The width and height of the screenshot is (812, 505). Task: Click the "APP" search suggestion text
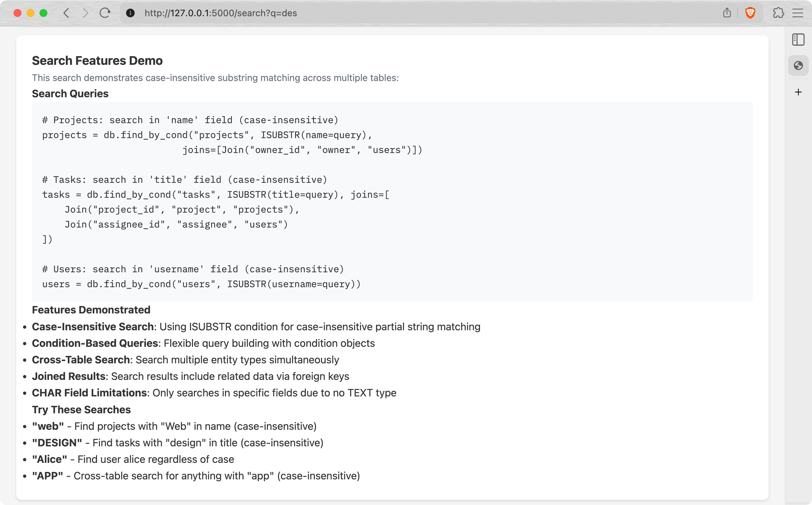(47, 476)
